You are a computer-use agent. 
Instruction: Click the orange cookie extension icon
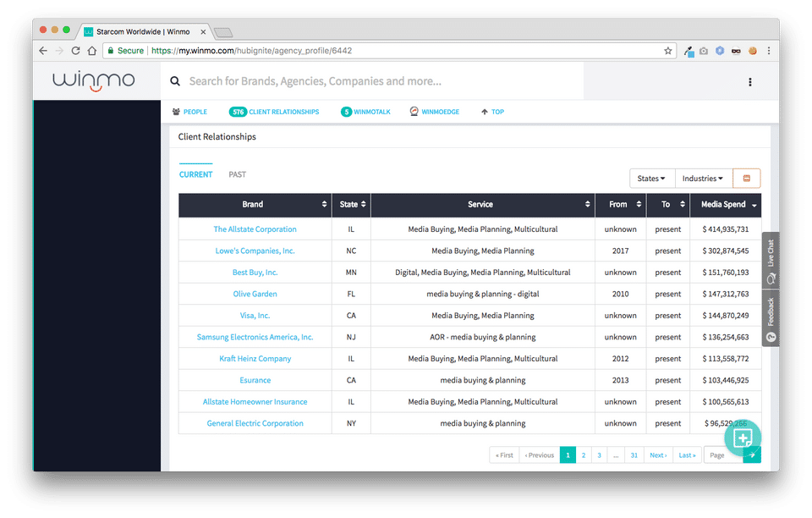click(753, 51)
